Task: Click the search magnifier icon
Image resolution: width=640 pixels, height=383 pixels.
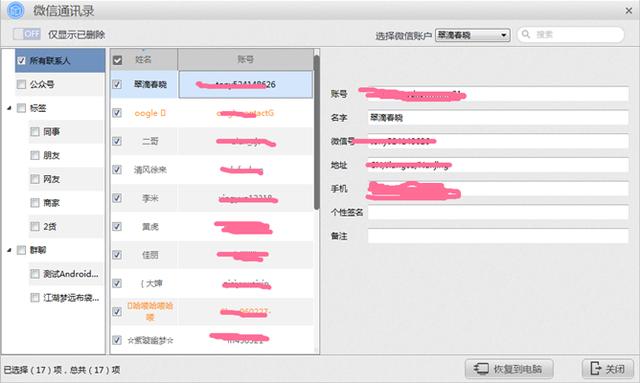Action: tap(526, 34)
